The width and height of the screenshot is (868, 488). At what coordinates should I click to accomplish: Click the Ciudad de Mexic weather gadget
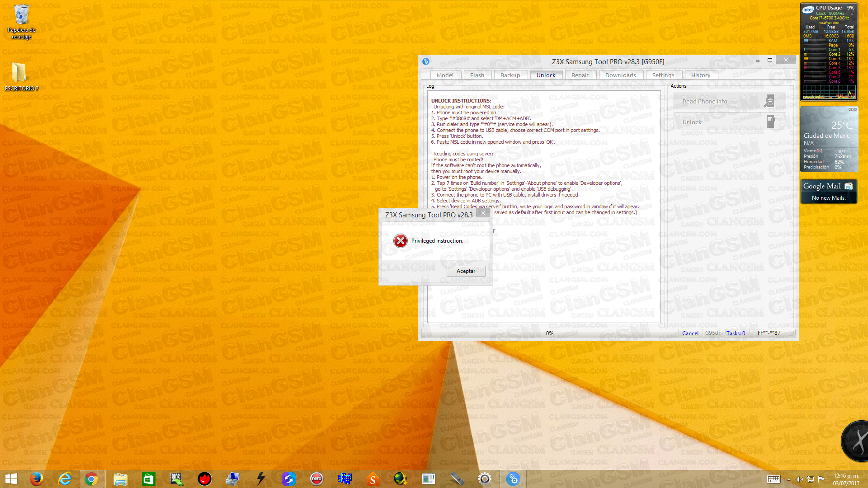pyautogui.click(x=829, y=139)
